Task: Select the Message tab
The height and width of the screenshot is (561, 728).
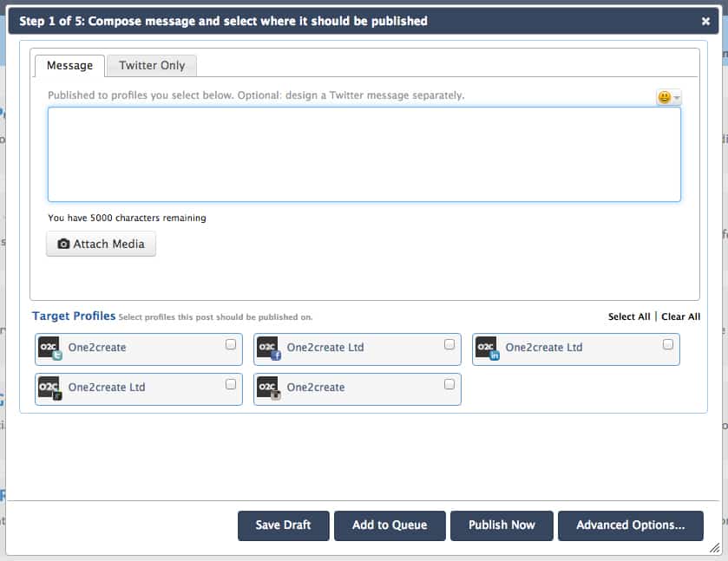Action: coord(69,66)
